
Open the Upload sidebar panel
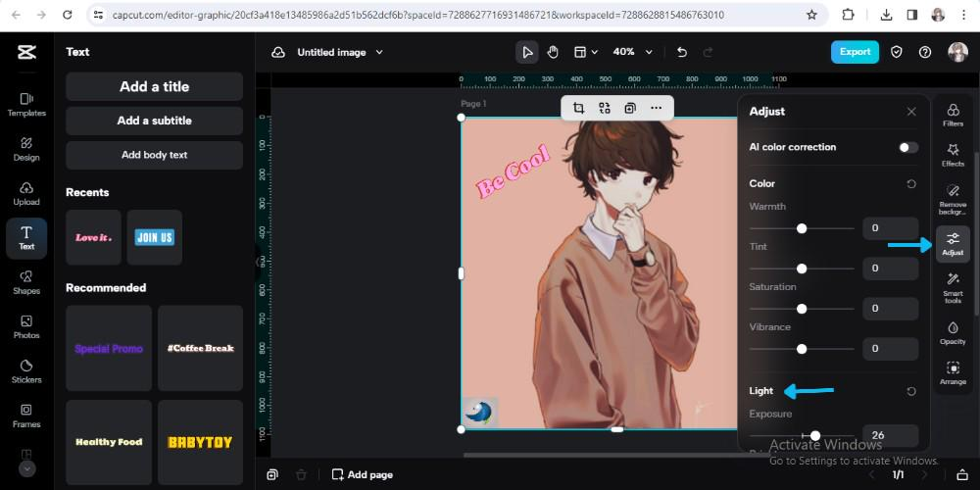point(26,194)
